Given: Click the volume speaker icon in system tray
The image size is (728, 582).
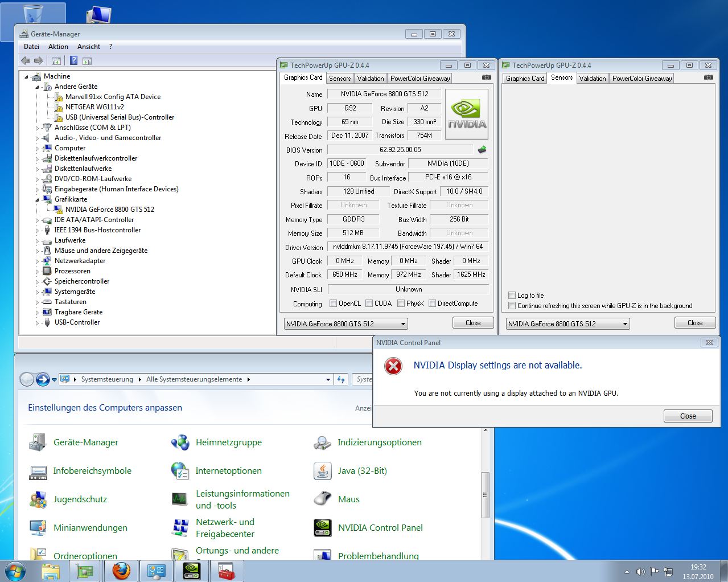Looking at the screenshot, I should click(640, 572).
